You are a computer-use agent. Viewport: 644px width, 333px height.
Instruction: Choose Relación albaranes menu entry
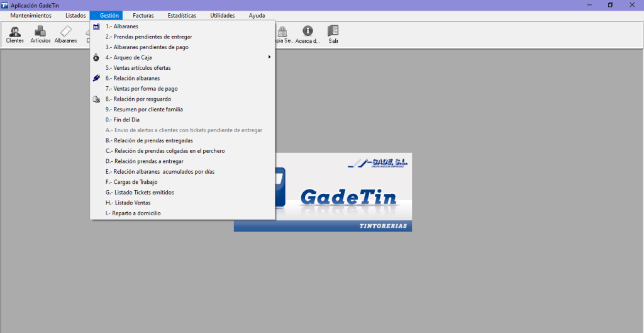(x=132, y=78)
